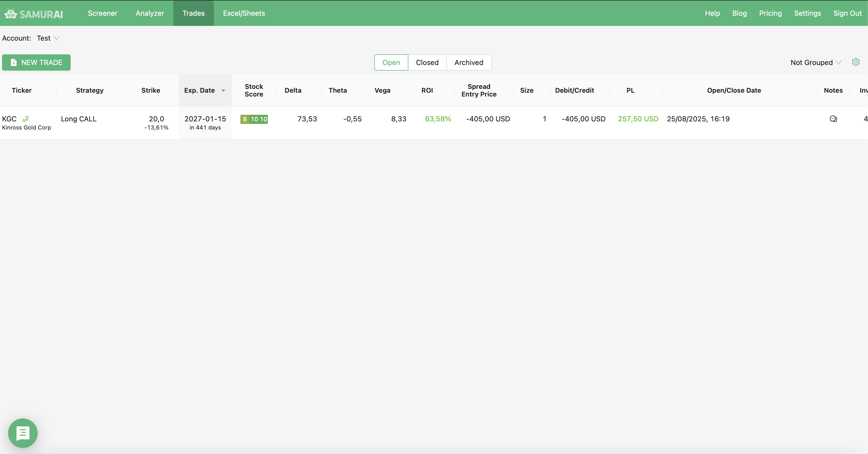Click the link icon beside KGC ticker
The width and height of the screenshot is (868, 454).
pos(25,119)
